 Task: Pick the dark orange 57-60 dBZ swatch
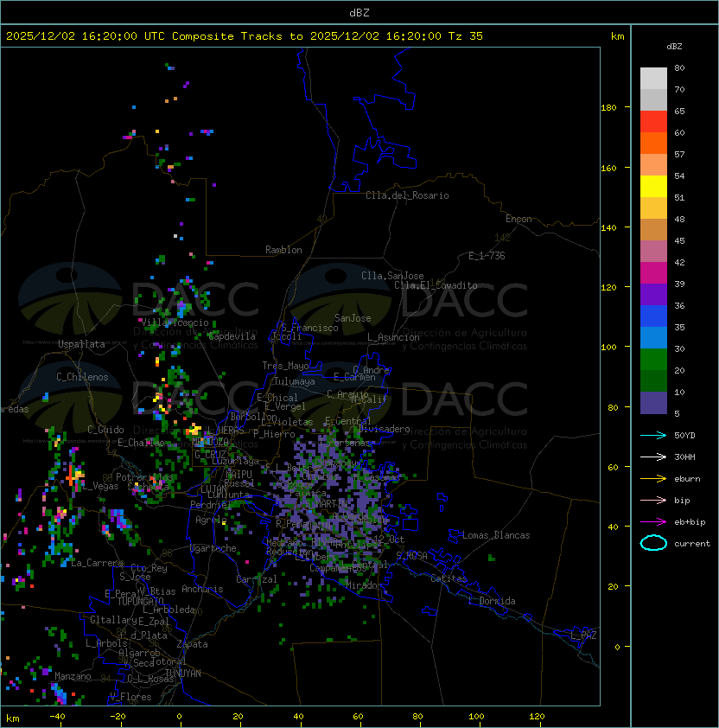[x=653, y=143]
